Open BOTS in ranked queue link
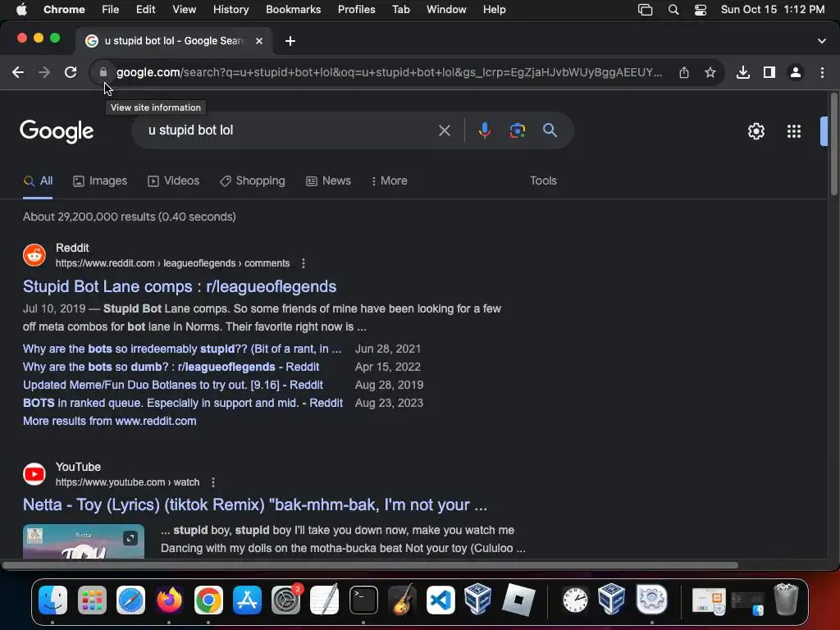The width and height of the screenshot is (840, 630). coord(183,404)
